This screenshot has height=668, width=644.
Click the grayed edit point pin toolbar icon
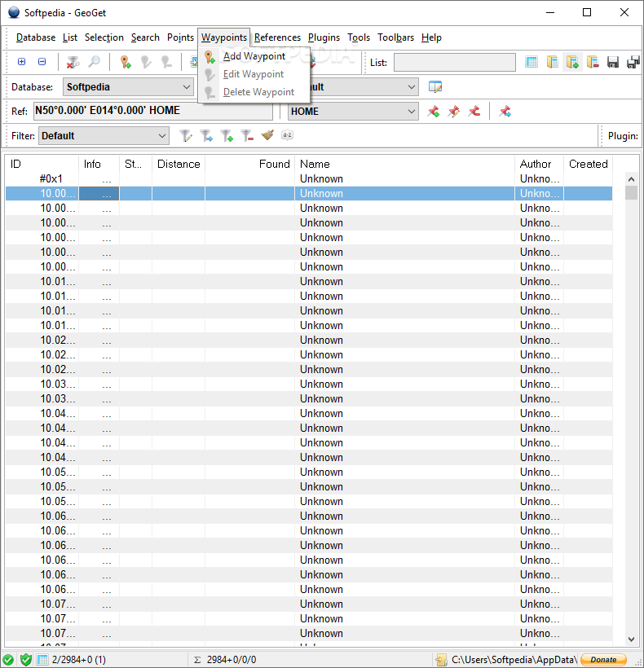pyautogui.click(x=146, y=62)
